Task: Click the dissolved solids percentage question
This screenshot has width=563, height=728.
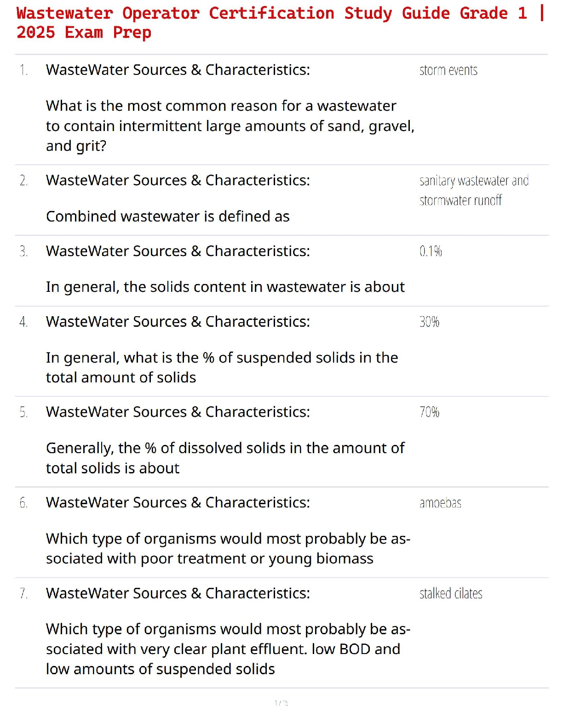Action: click(x=225, y=458)
